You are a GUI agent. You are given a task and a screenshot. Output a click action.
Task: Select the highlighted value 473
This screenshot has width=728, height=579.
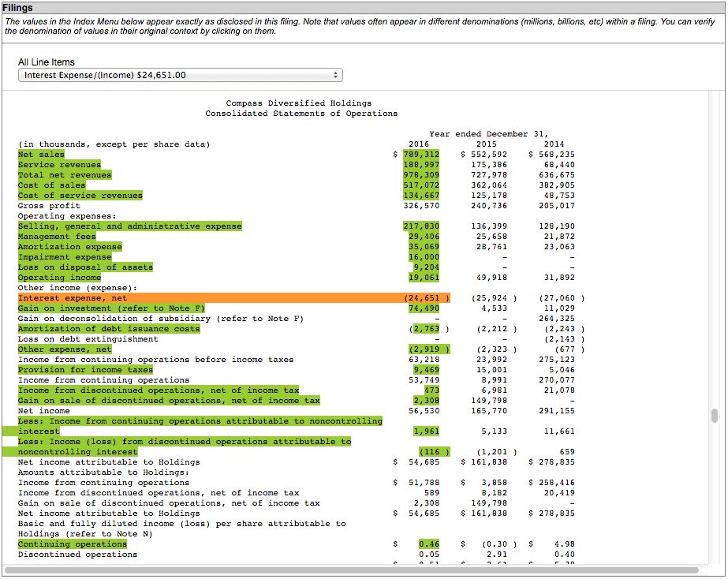tap(431, 390)
